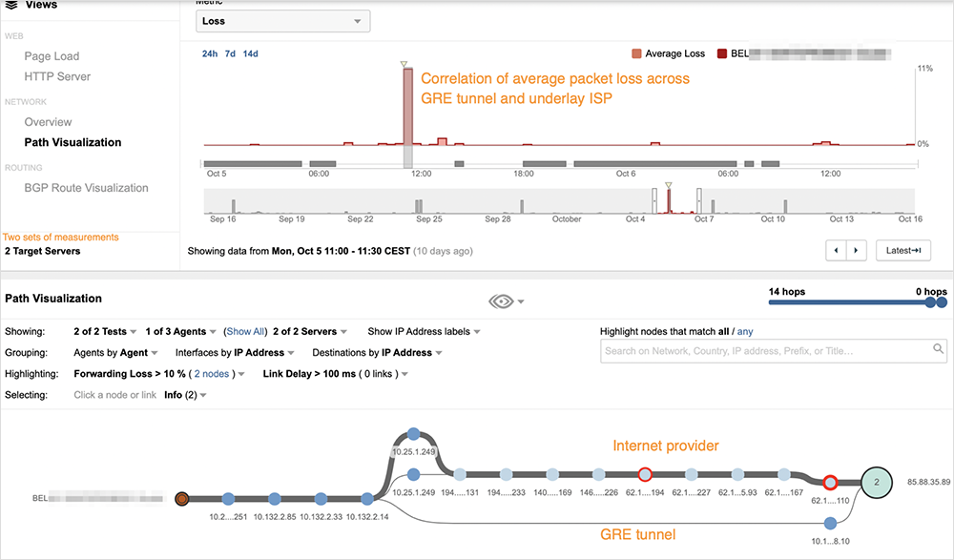
Task: Click the search magnifier icon
Action: tap(939, 351)
